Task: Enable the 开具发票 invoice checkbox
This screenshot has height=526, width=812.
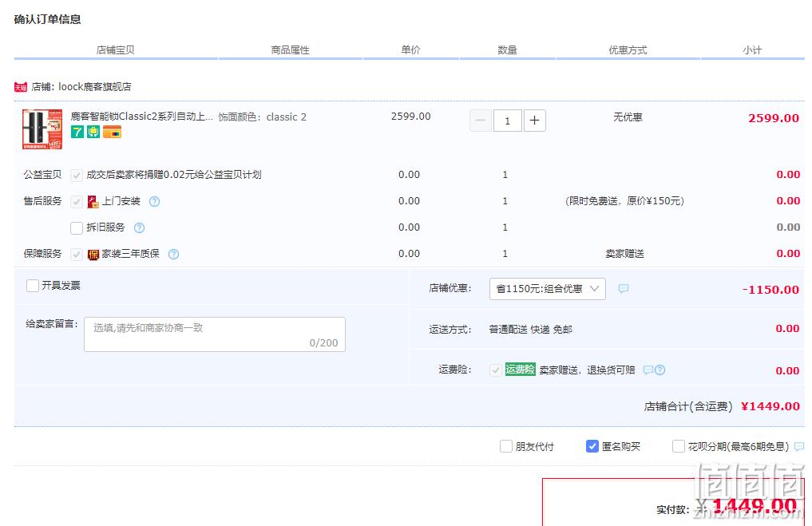Action: tap(33, 285)
